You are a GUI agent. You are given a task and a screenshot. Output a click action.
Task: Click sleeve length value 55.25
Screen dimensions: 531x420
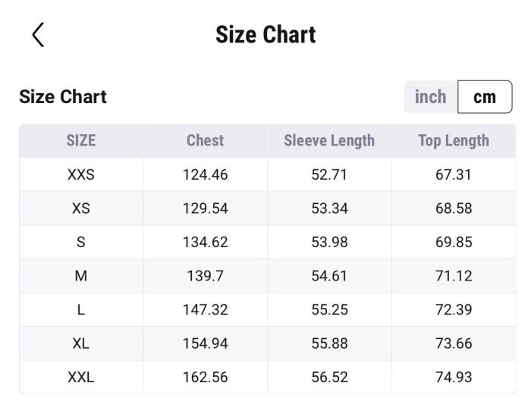click(x=329, y=310)
